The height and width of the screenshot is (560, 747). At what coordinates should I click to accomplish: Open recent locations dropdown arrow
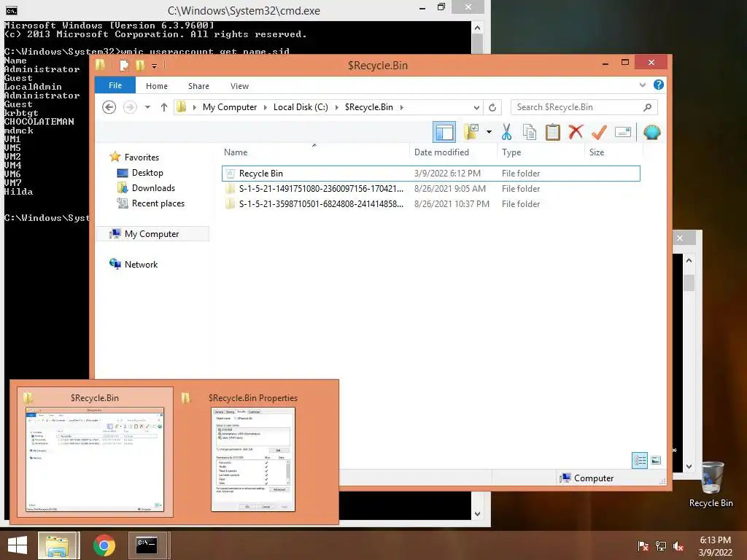pos(147,107)
